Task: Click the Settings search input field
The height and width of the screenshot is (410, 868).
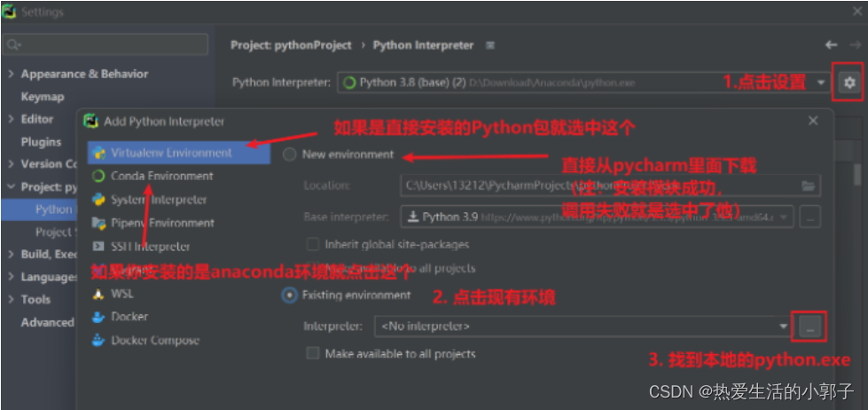Action: [106, 44]
